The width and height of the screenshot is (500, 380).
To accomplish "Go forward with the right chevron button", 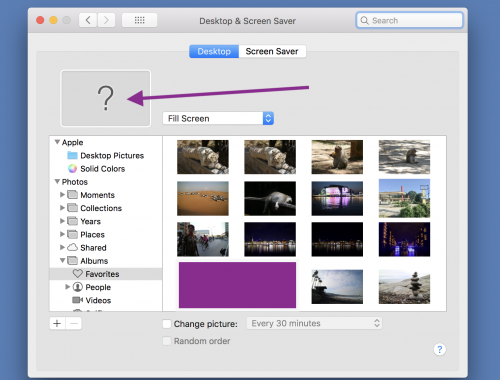I will click(x=106, y=20).
